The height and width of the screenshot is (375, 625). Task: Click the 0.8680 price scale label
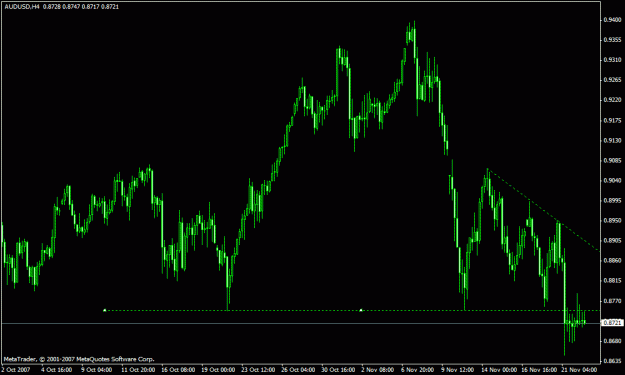(612, 341)
